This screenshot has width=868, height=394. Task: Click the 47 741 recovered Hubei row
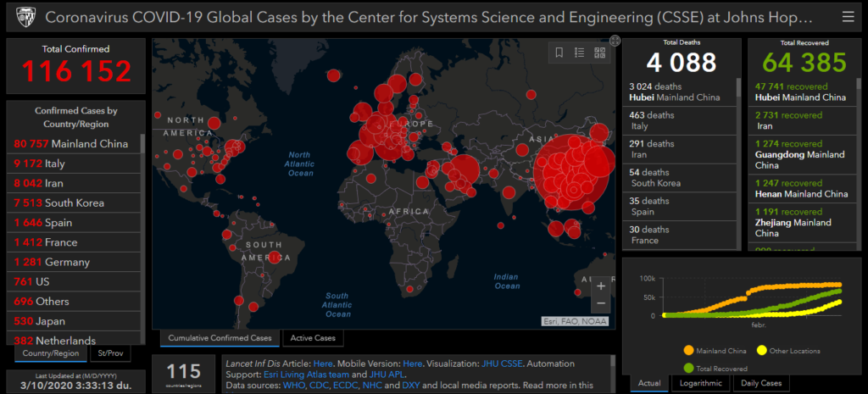click(802, 92)
